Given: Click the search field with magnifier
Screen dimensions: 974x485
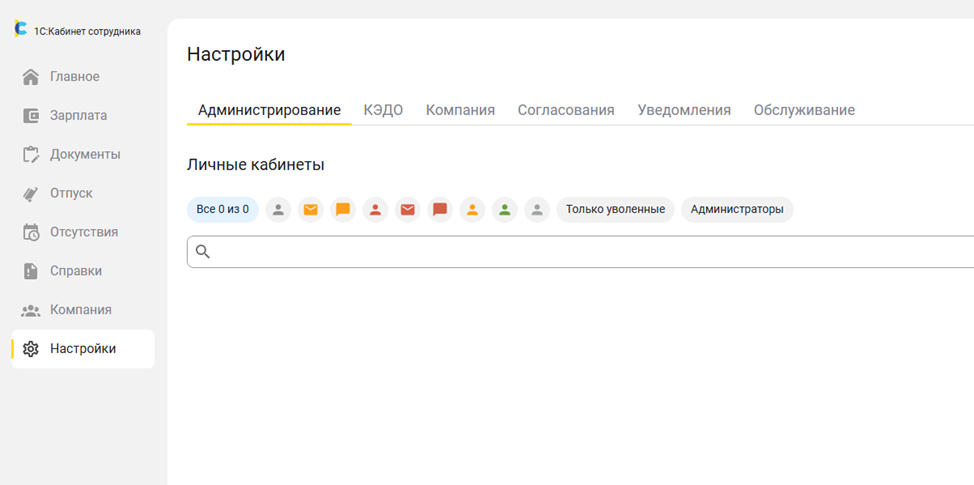Looking at the screenshot, I should [580, 252].
